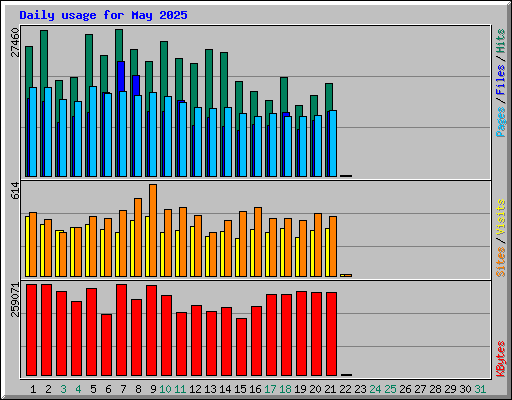Click green day 31 on the x-axis
This screenshot has width=512, height=400.
[480, 389]
